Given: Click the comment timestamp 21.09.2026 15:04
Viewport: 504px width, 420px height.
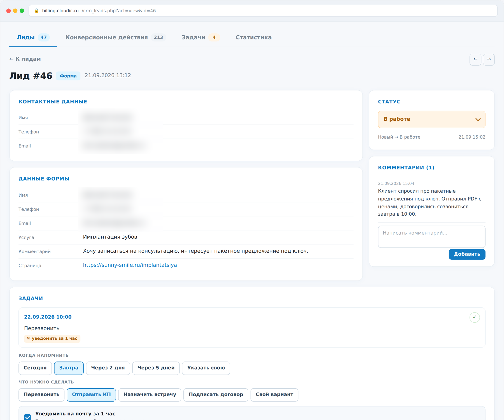Looking at the screenshot, I should (x=396, y=183).
